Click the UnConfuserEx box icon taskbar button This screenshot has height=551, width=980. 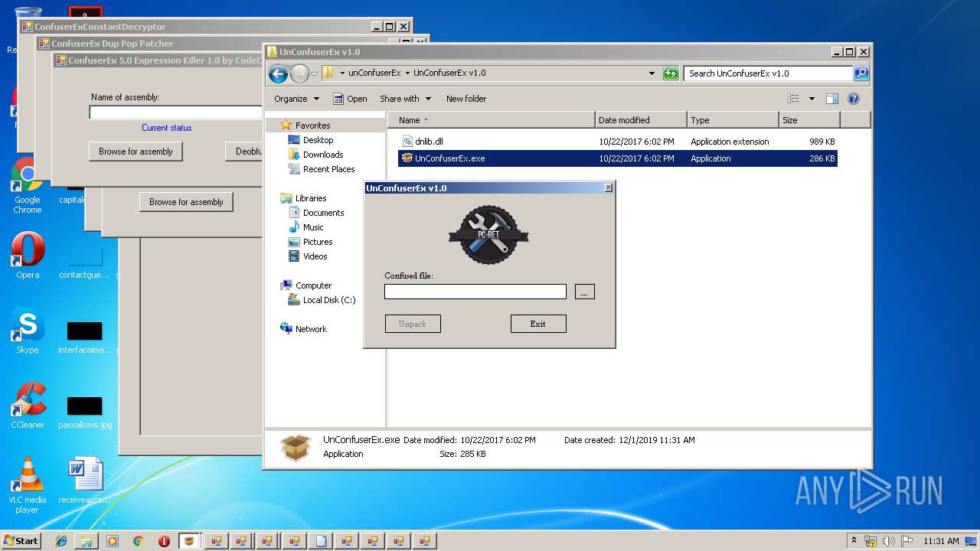pos(189,541)
